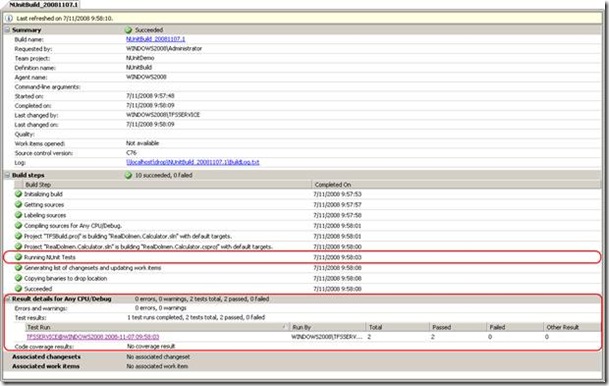Click green check icon for TFSBuild.proj step
609x386 pixels.
[x=18, y=236]
